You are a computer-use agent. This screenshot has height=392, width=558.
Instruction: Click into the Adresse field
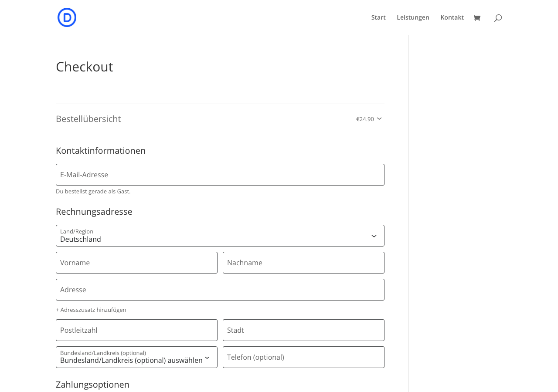(x=220, y=290)
